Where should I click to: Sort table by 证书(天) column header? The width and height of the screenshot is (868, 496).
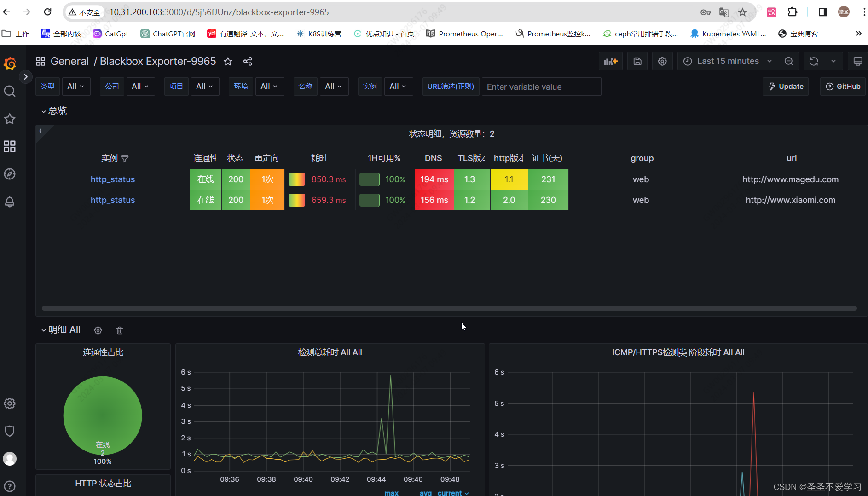coord(547,158)
